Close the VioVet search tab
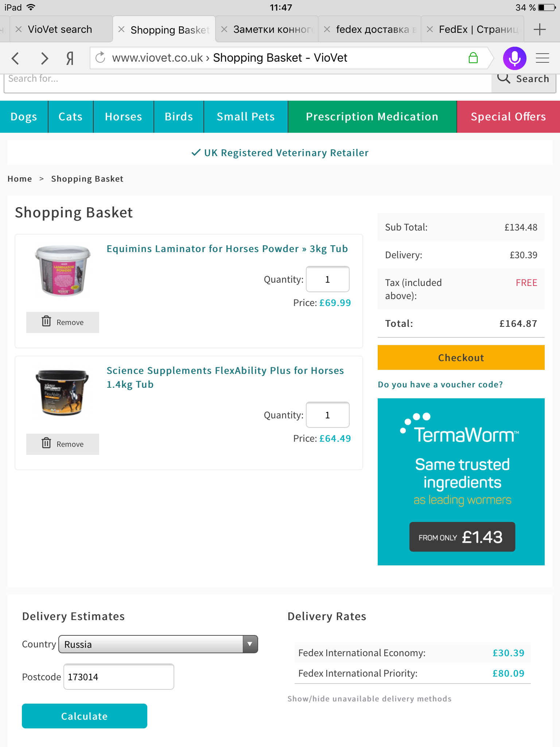The width and height of the screenshot is (560, 747). point(19,30)
